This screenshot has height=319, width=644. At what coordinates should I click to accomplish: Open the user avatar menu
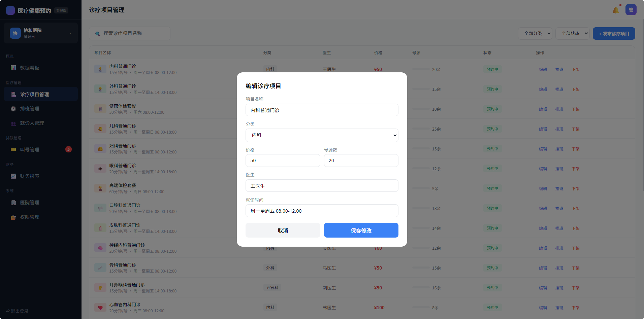coord(631,10)
